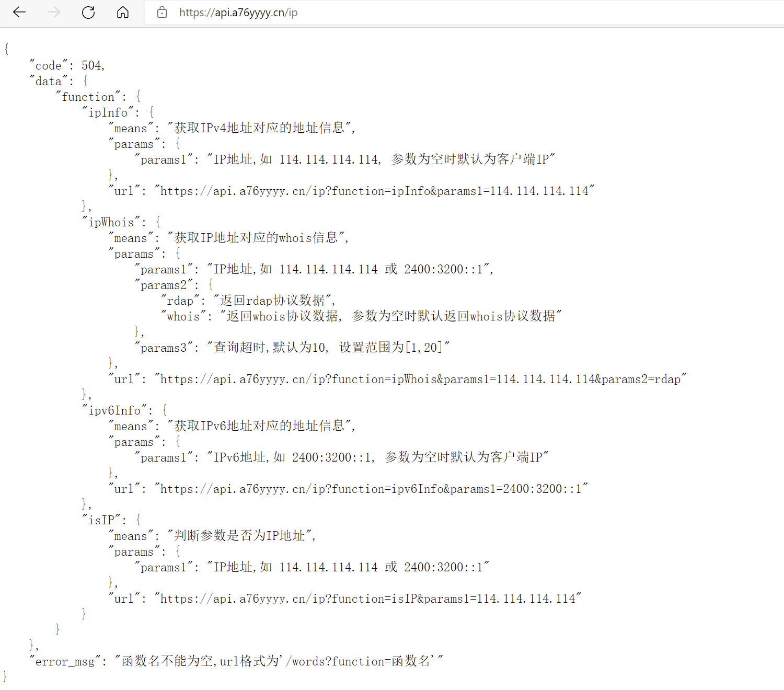
Task: Click the URL ending function=ipInfo&params1=114.114.114.114
Action: (375, 191)
